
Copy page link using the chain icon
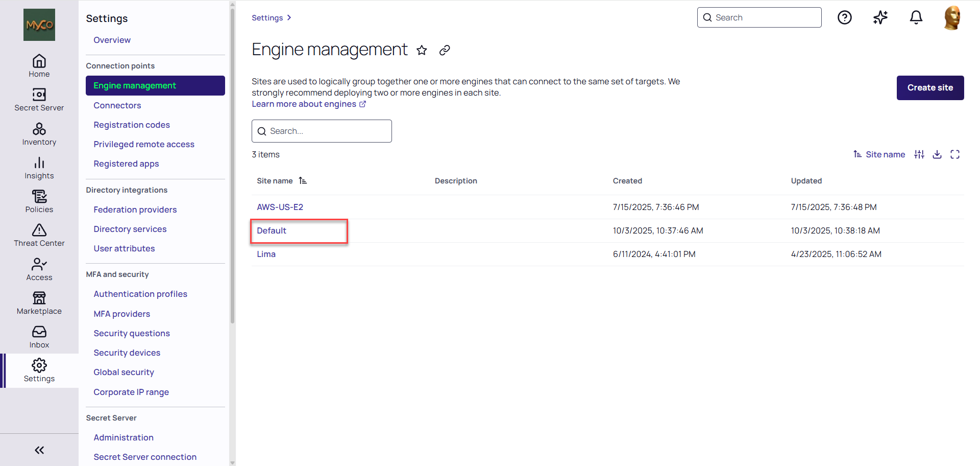445,50
